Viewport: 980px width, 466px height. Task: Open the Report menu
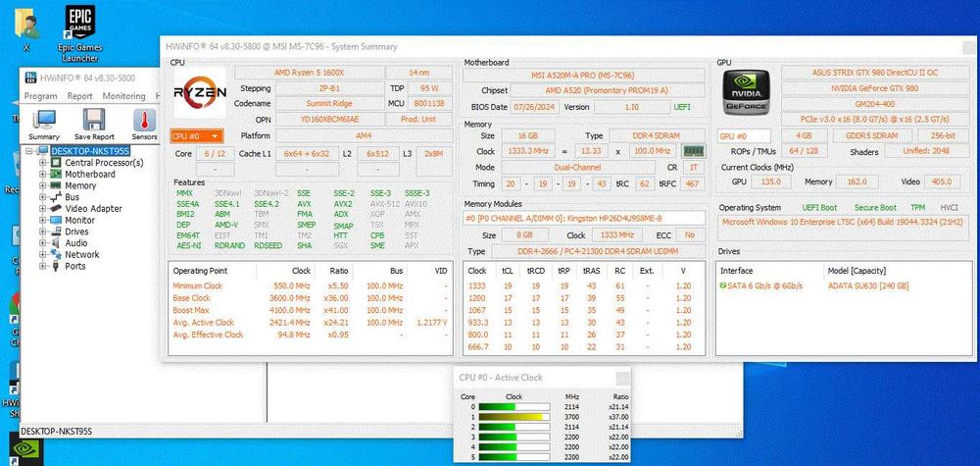click(80, 96)
